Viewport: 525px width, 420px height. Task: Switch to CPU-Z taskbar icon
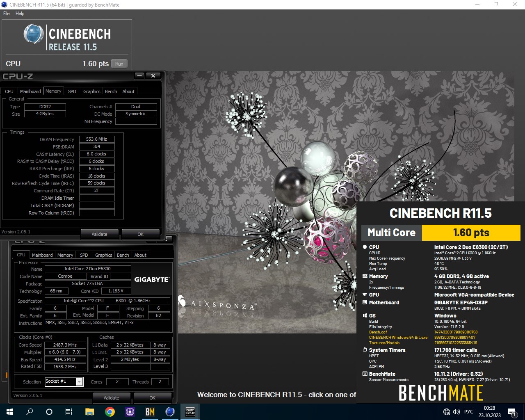click(190, 412)
